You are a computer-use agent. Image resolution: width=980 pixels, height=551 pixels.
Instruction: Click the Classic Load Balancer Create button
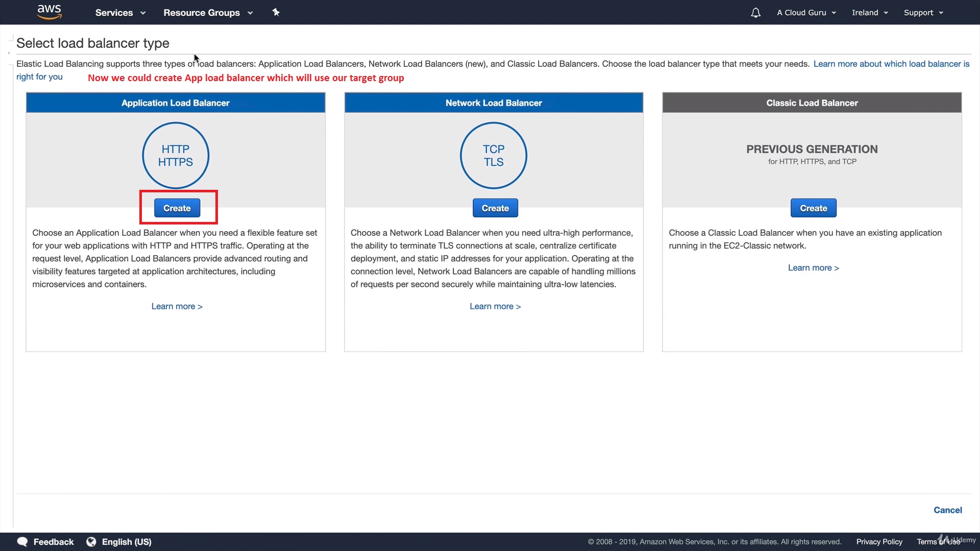coord(813,208)
